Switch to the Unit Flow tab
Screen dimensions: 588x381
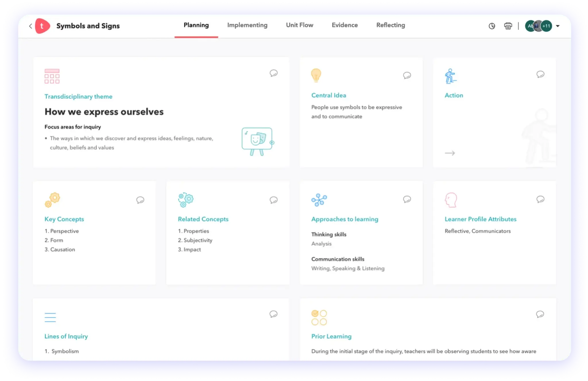click(299, 25)
